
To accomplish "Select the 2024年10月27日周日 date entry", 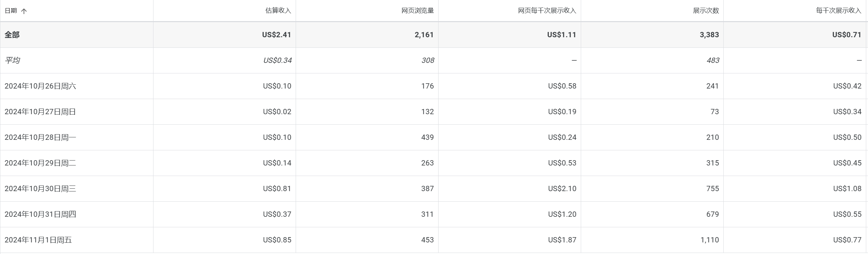I will 40,112.
